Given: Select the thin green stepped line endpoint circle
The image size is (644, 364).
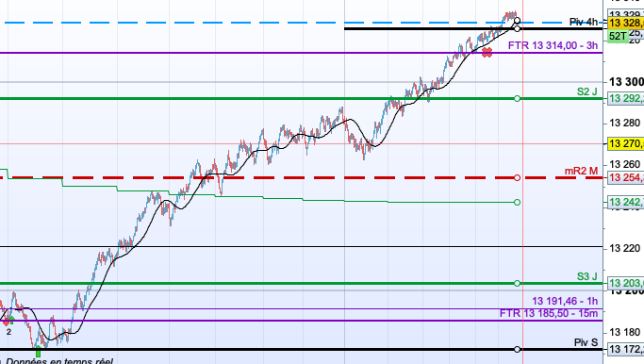Looking at the screenshot, I should (x=517, y=202).
